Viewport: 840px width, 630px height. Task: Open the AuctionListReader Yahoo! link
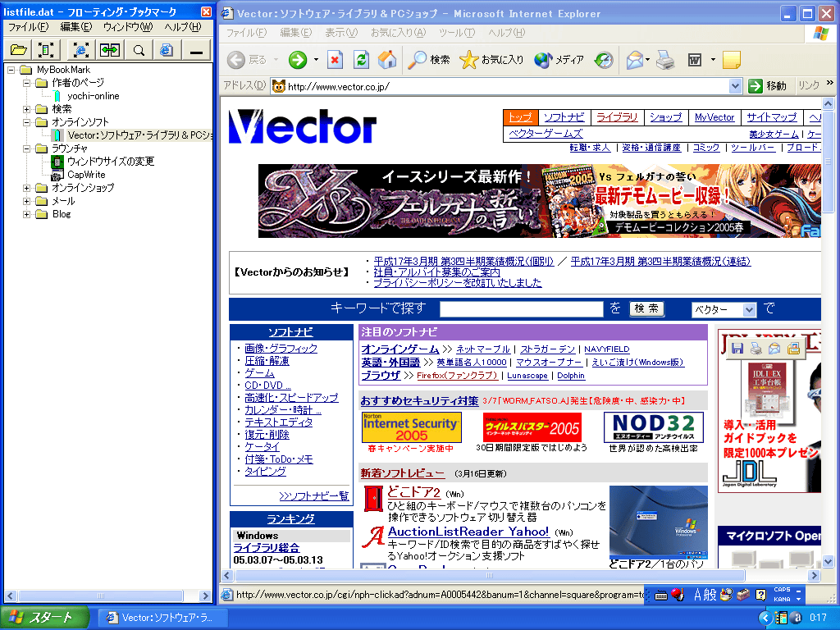[x=468, y=532]
